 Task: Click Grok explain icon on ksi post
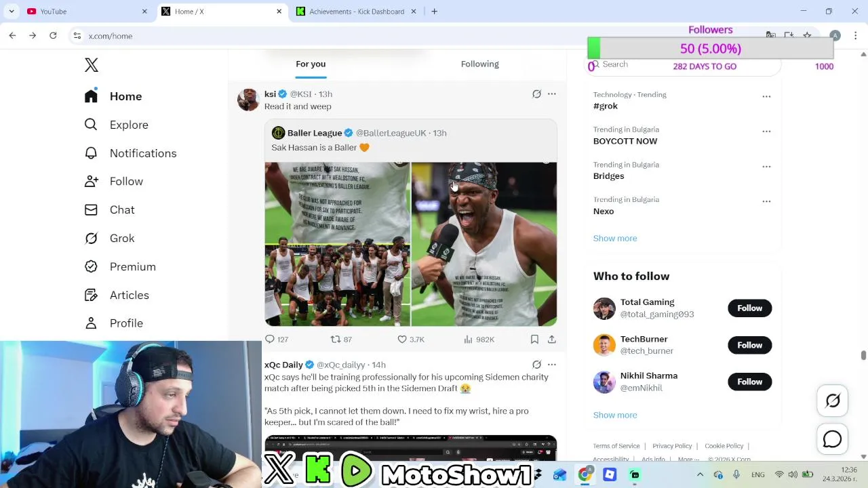536,94
